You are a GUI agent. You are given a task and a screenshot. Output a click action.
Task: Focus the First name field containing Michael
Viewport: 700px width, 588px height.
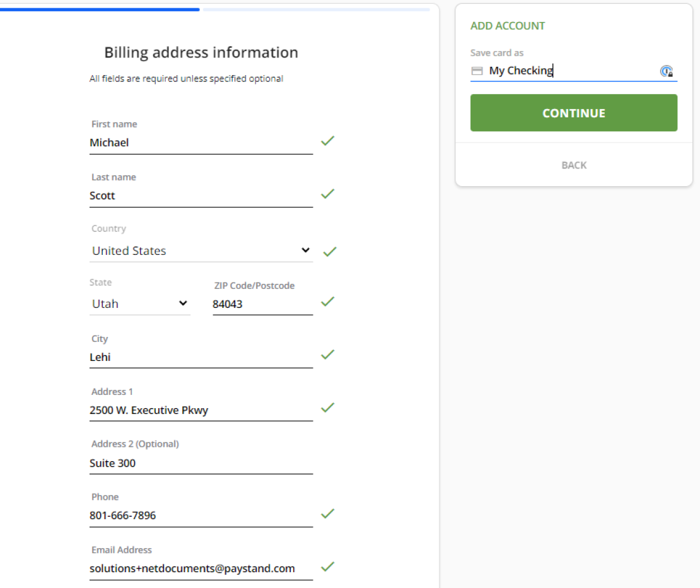point(201,143)
